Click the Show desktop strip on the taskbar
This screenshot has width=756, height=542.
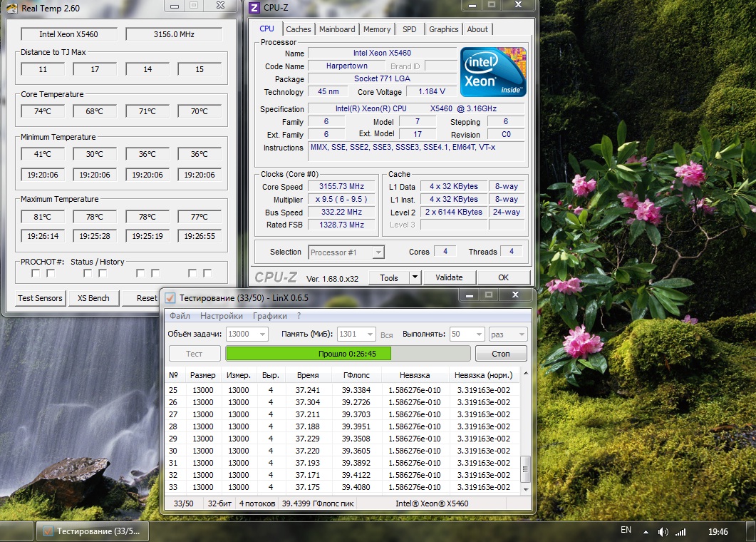click(x=751, y=531)
